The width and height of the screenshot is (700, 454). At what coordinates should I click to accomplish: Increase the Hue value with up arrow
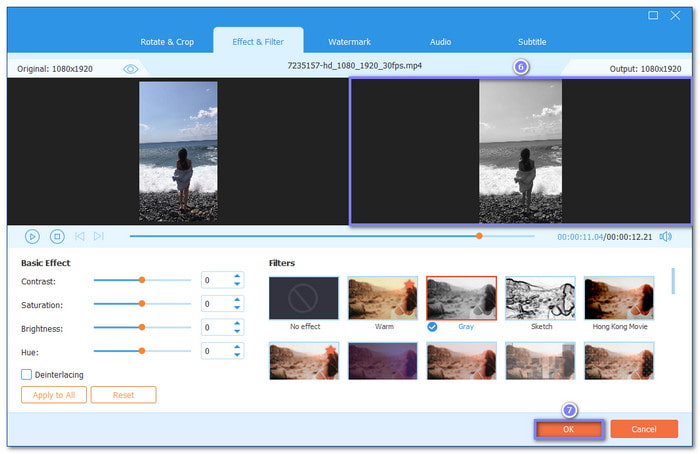237,347
